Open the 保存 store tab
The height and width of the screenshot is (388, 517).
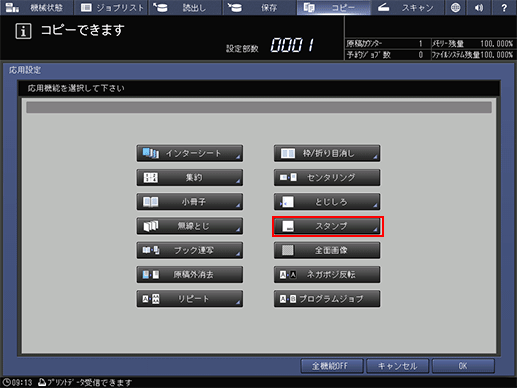(x=259, y=7)
